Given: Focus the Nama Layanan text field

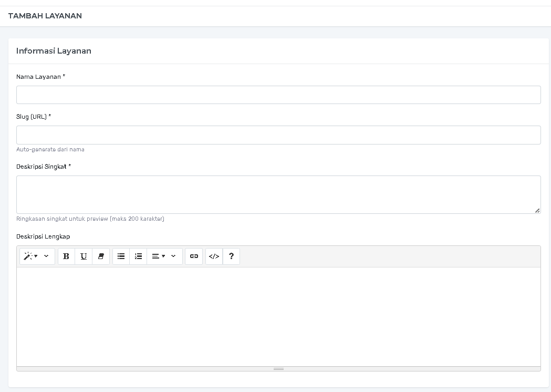Looking at the screenshot, I should [x=278, y=95].
